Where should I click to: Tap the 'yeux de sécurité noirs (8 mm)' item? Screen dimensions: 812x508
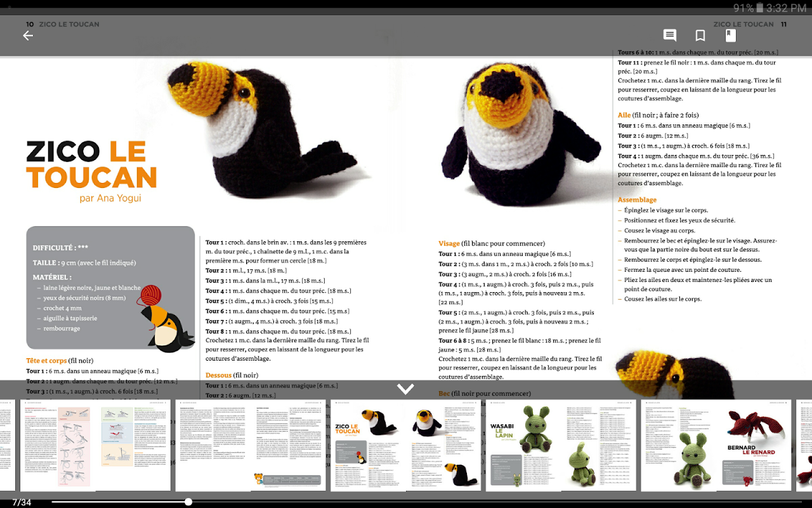pos(84,298)
